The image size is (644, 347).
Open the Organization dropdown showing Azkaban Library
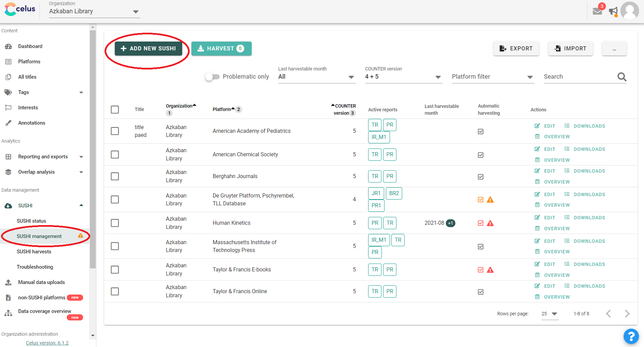pos(94,11)
